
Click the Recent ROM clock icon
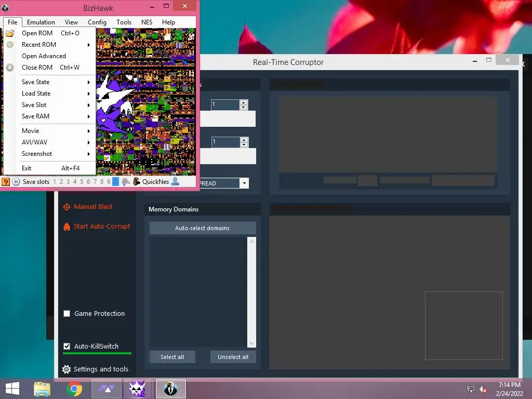[10, 45]
